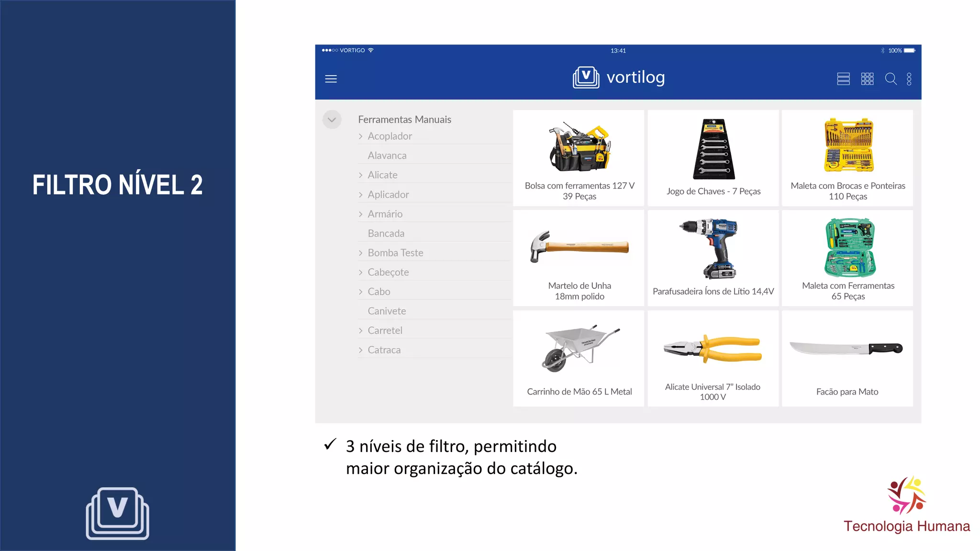This screenshot has width=980, height=551.
Task: Select the Canivete filter item
Action: point(387,311)
